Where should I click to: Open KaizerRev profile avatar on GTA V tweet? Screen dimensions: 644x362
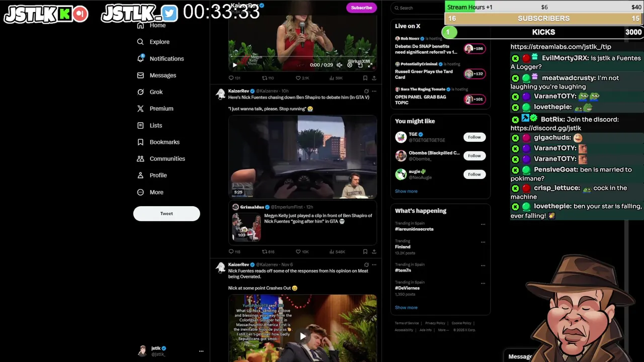[x=220, y=94]
